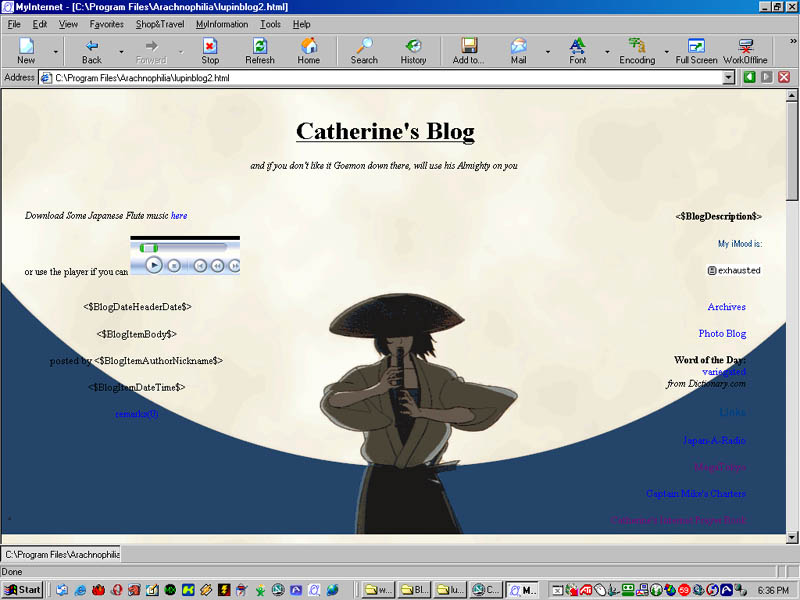Screen dimensions: 800x600
Task: Open the Encoding dropdown arrow
Action: pos(666,52)
